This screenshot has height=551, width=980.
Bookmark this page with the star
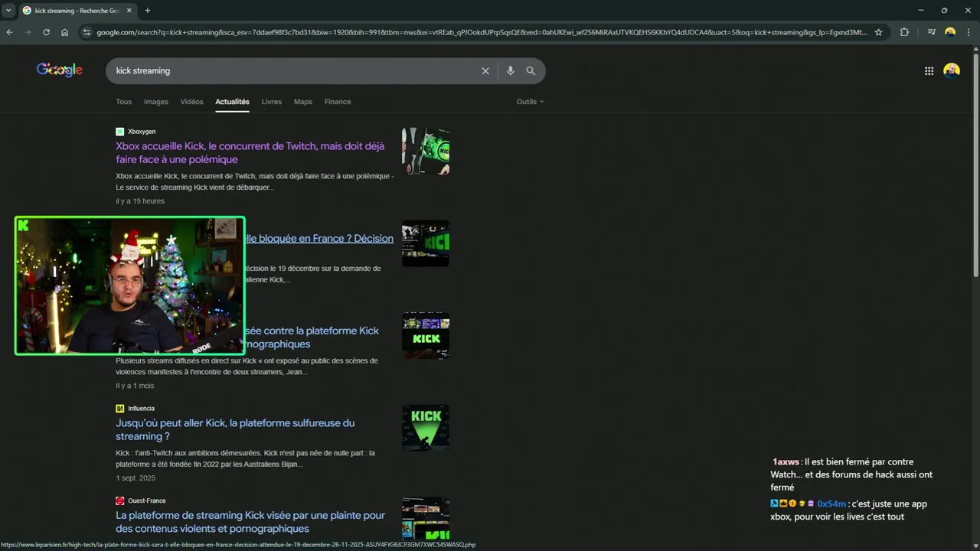pos(878,32)
